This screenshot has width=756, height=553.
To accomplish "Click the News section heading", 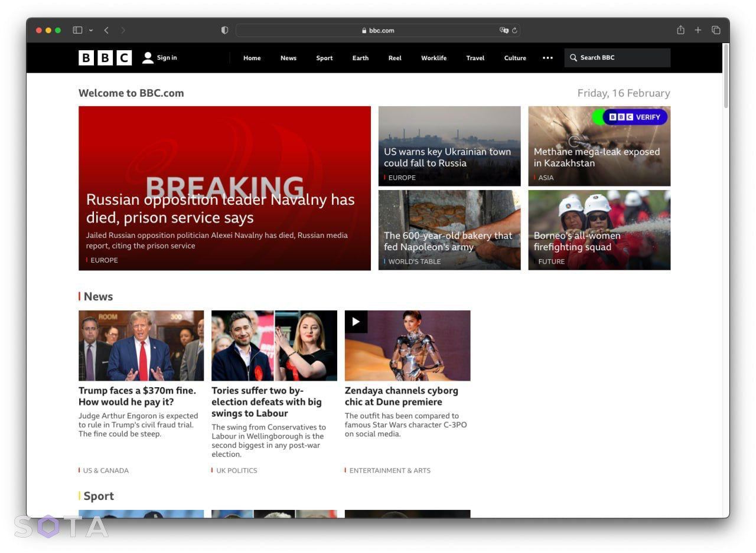I will [98, 296].
